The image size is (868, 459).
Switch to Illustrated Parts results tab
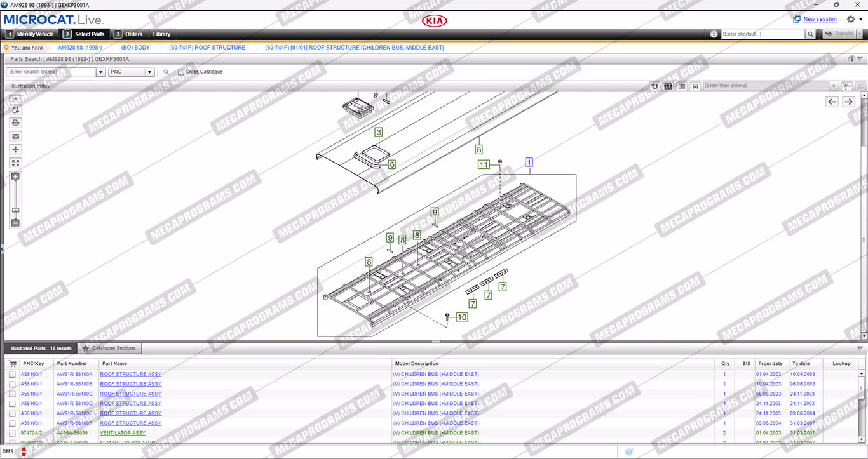pyautogui.click(x=41, y=349)
